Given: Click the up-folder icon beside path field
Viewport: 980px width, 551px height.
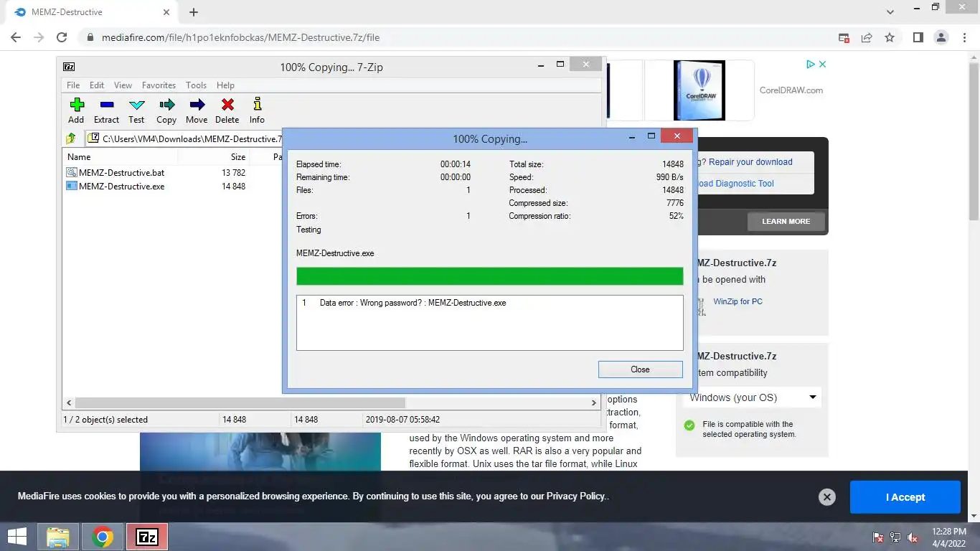Looking at the screenshot, I should pos(71,138).
